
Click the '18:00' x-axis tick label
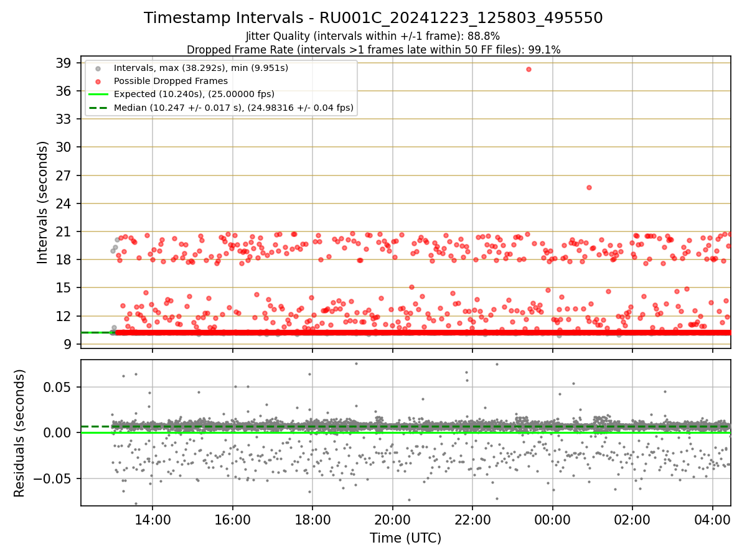[312, 520]
